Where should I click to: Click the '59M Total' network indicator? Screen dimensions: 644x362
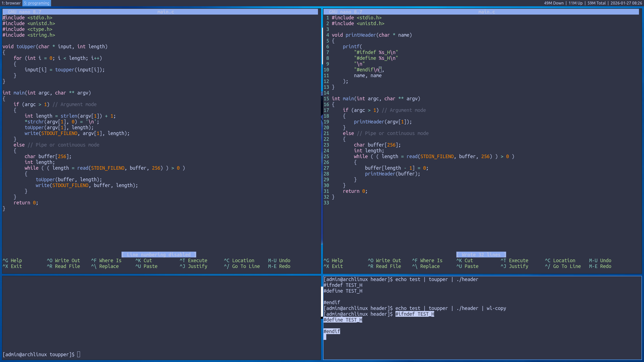pyautogui.click(x=596, y=3)
